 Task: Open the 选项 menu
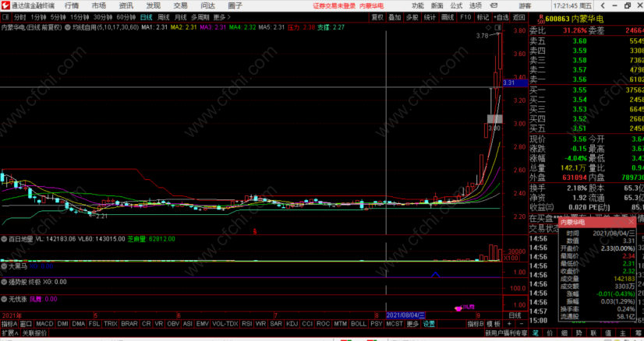pyautogui.click(x=476, y=5)
